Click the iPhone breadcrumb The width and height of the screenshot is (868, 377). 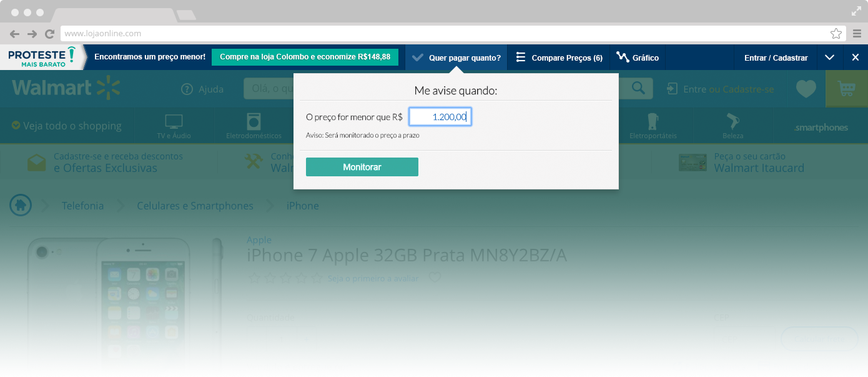[303, 206]
